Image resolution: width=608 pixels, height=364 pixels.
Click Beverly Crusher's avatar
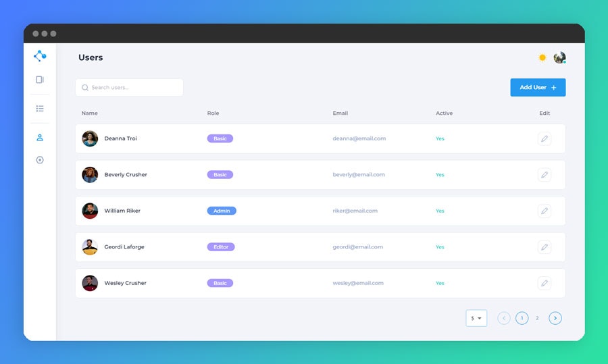point(90,175)
